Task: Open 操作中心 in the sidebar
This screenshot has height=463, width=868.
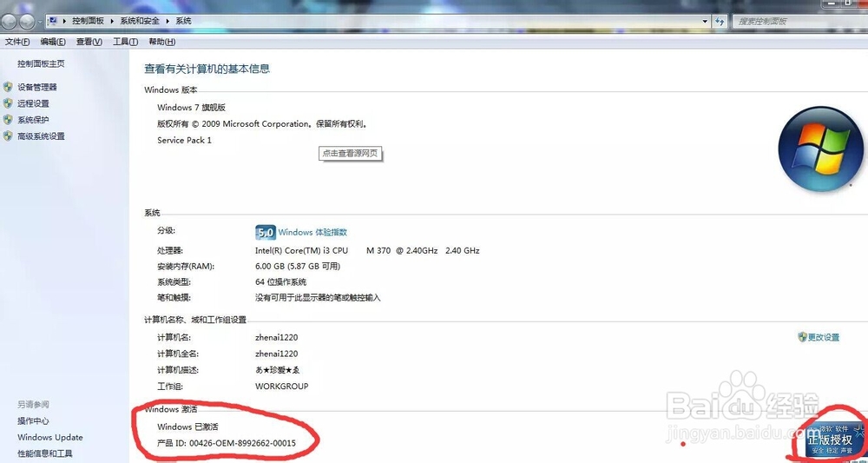Action: click(33, 421)
